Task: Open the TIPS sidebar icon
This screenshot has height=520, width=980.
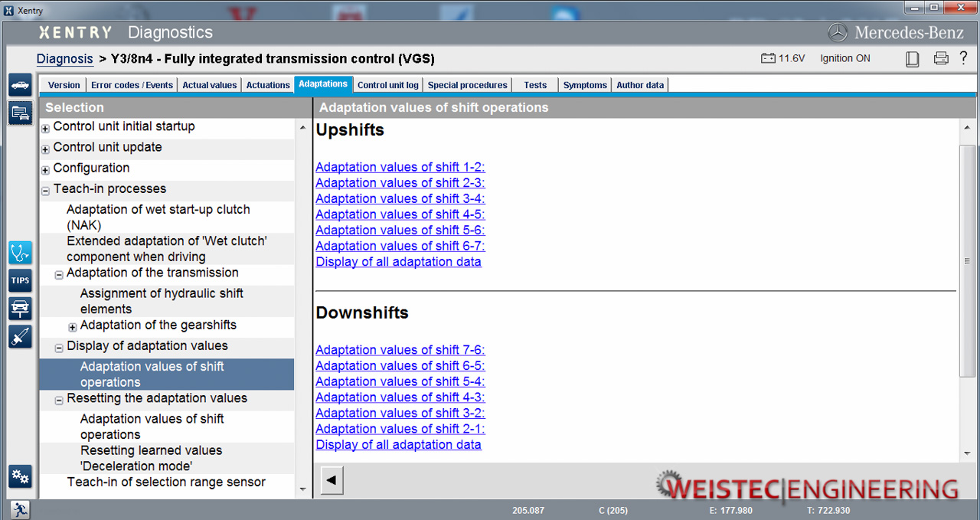Action: tap(20, 280)
